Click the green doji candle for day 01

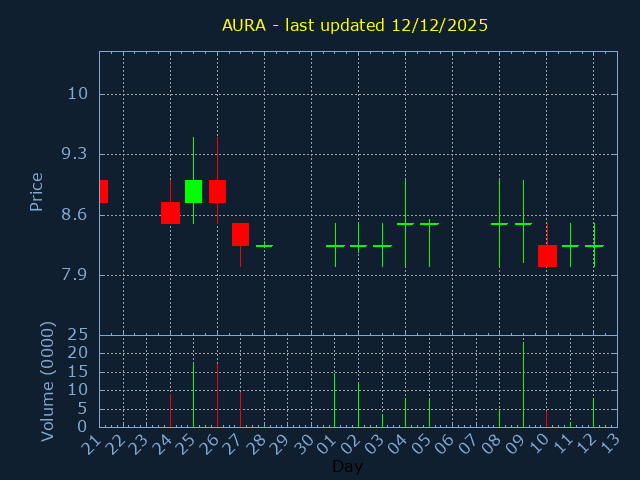click(336, 246)
